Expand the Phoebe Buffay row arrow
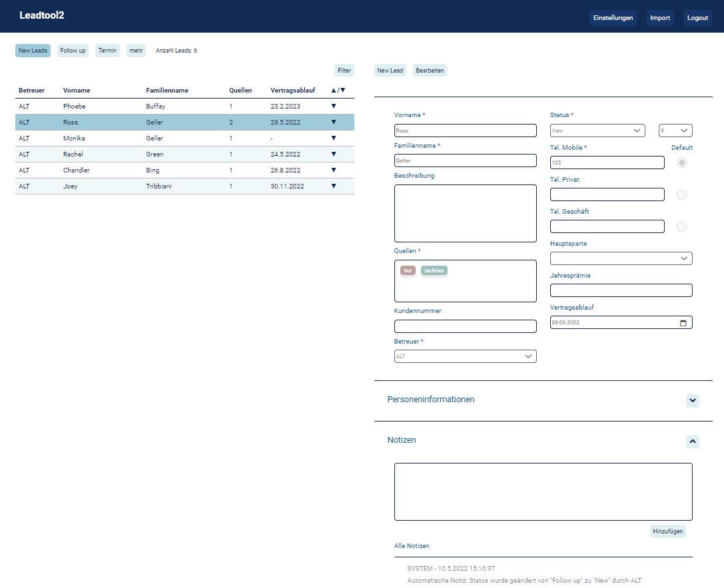 coord(334,106)
